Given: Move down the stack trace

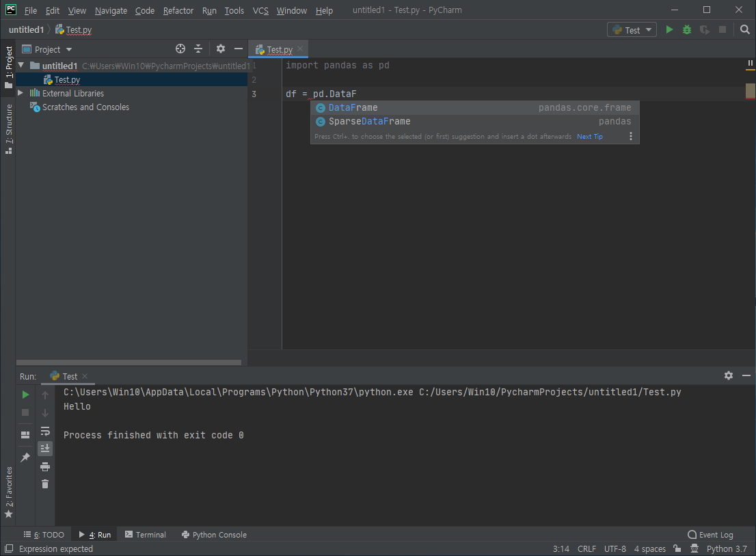Looking at the screenshot, I should tap(45, 413).
